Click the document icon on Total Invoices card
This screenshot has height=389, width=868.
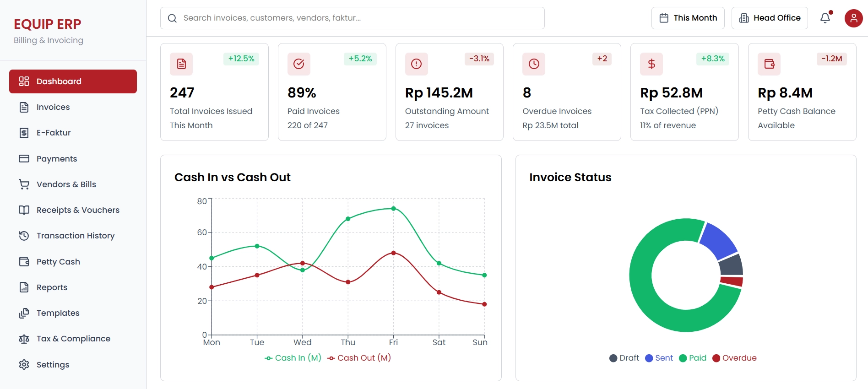(x=181, y=64)
